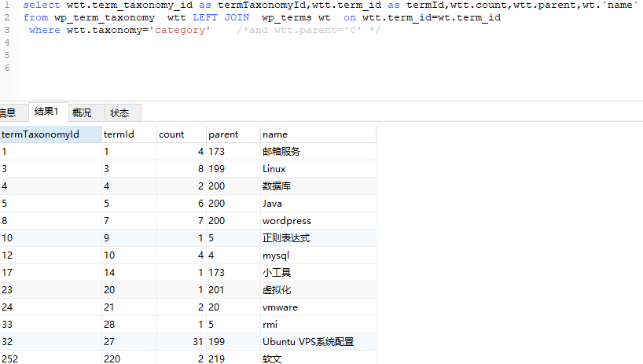Viewport: 643px width, 364px height.
Task: Place cursor on 'category' string in query
Action: click(180, 31)
